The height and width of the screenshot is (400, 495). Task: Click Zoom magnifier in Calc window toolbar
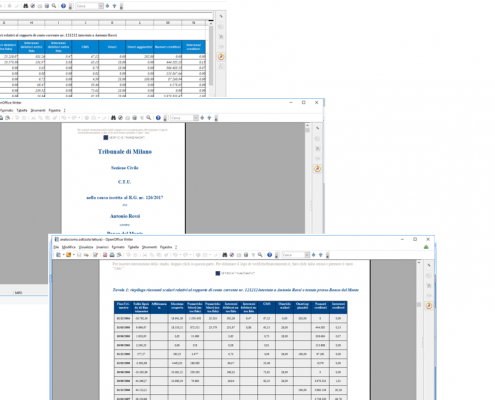pyautogui.click(x=54, y=6)
